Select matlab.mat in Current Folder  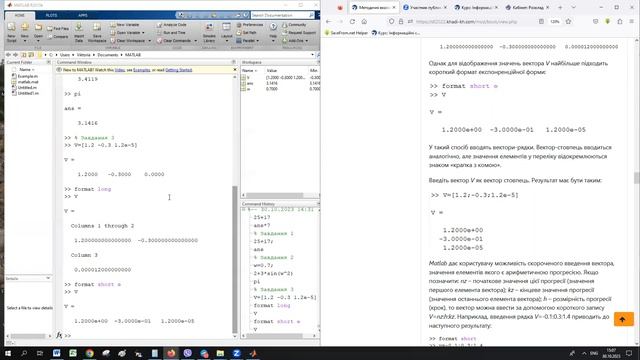point(25,82)
